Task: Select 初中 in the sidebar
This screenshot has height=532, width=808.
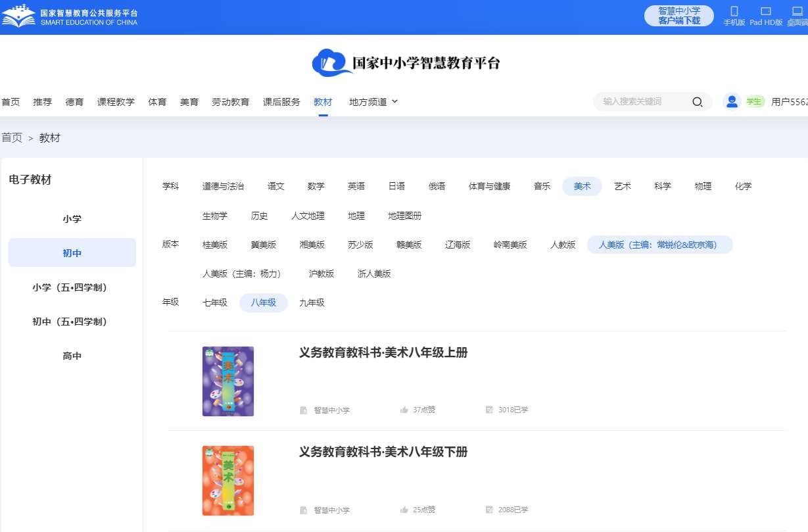Action: 72,253
